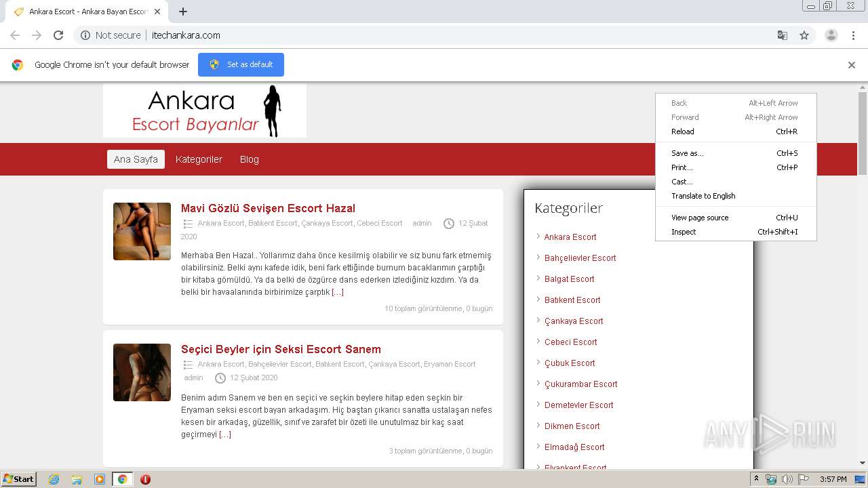Viewport: 868px width, 488px height.
Task: Click the Cebeci Escort tag under Hazal post
Action: point(380,223)
